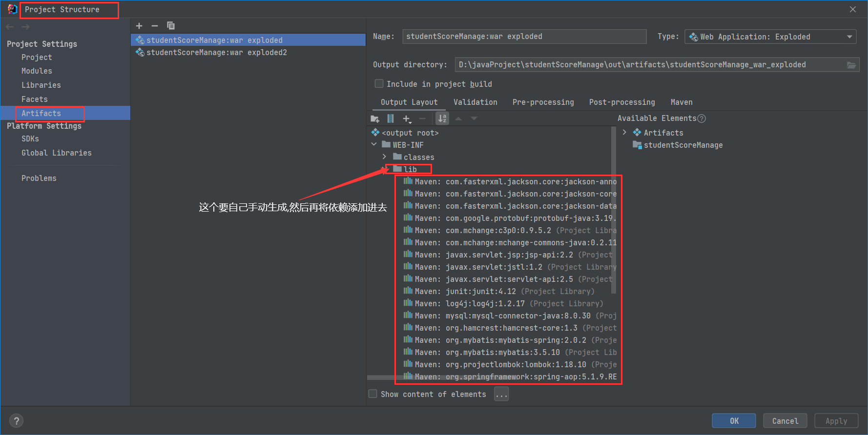Toggle sort elements by names and types
The height and width of the screenshot is (435, 868).
[x=442, y=119]
